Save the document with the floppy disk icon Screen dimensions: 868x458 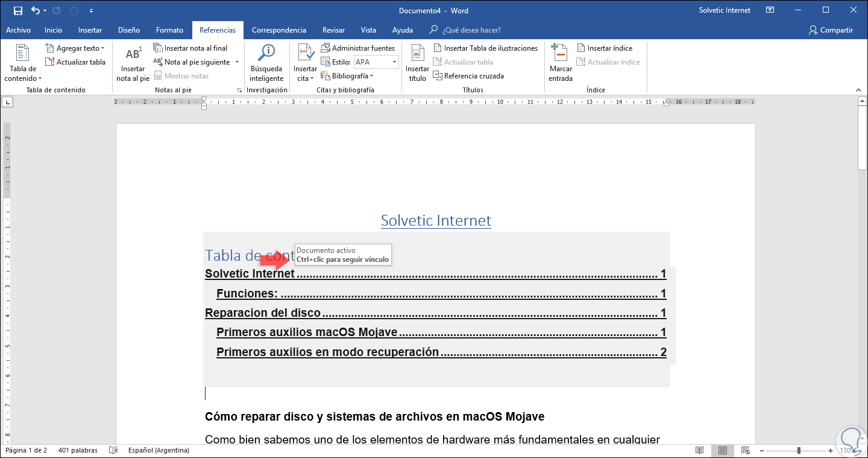tap(17, 11)
